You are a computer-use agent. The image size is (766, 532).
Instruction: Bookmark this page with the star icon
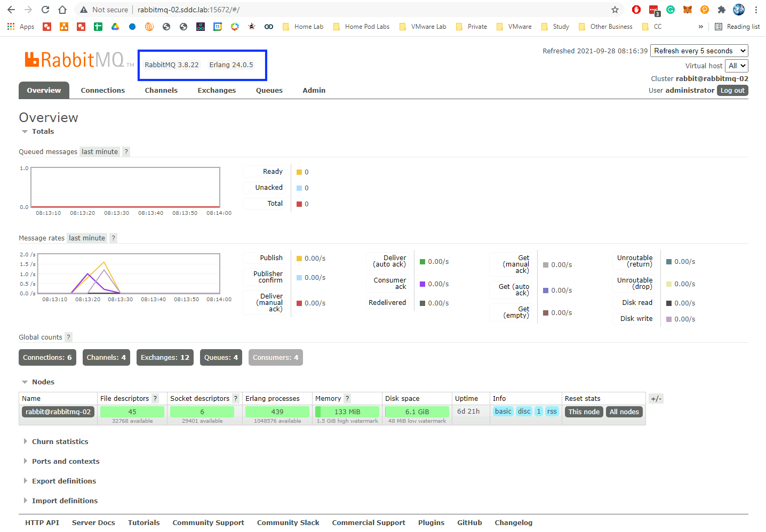615,10
